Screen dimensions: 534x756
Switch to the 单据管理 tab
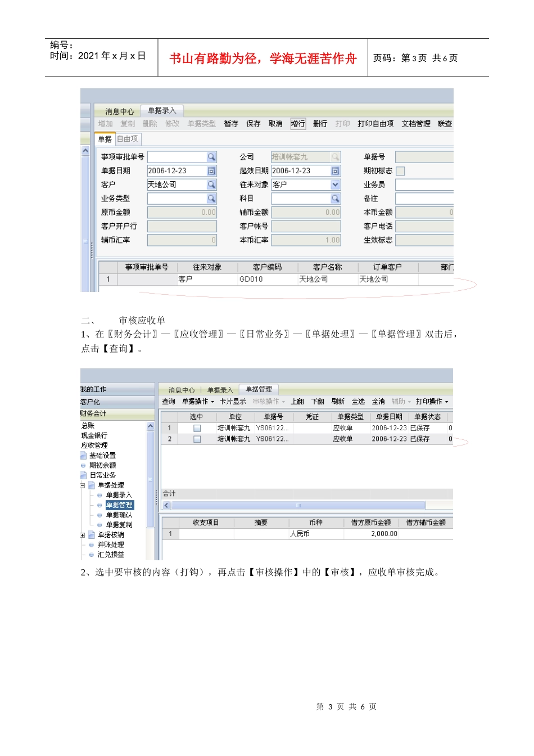tap(259, 389)
